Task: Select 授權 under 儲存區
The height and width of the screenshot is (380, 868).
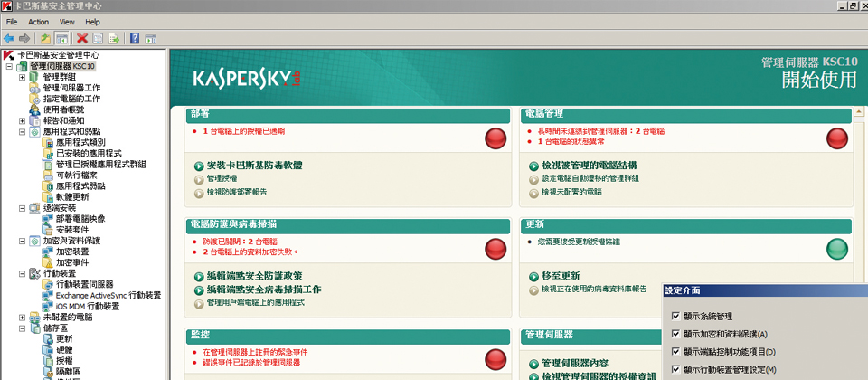Action: 64,361
